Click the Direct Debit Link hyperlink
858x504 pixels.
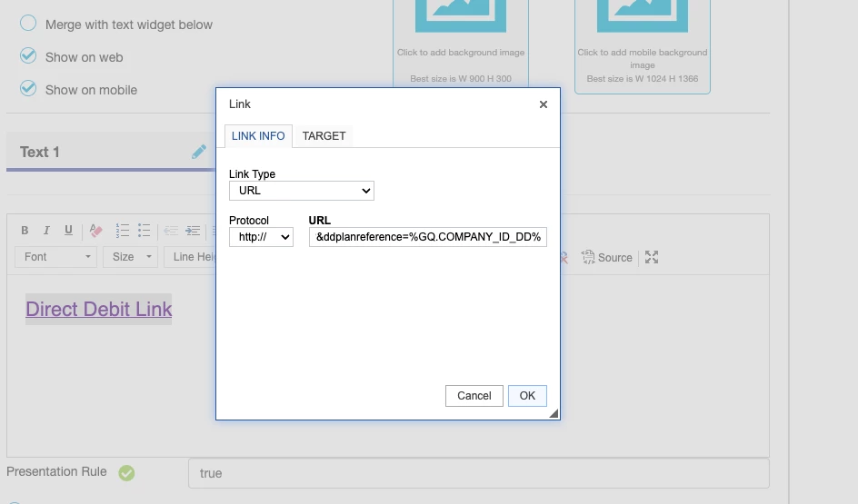[98, 310]
